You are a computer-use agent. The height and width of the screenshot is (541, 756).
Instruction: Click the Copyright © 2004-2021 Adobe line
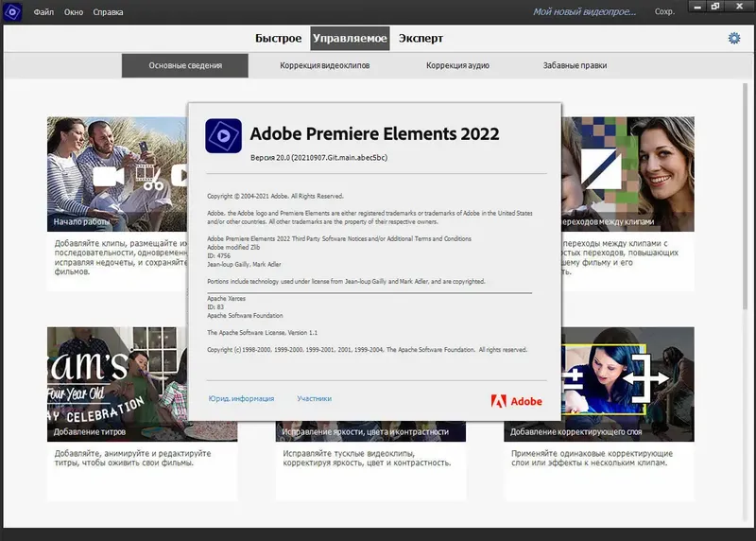[275, 196]
